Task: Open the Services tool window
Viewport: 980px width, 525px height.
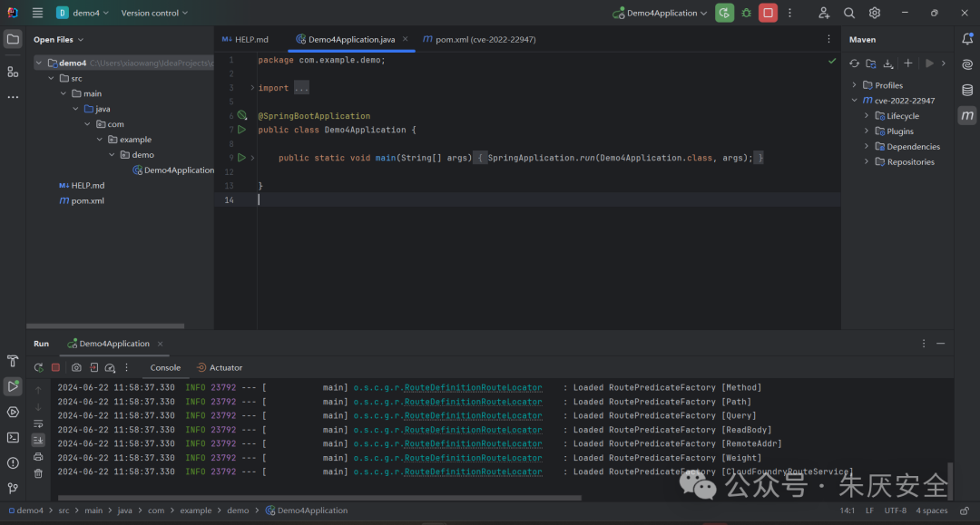Action: [13, 412]
